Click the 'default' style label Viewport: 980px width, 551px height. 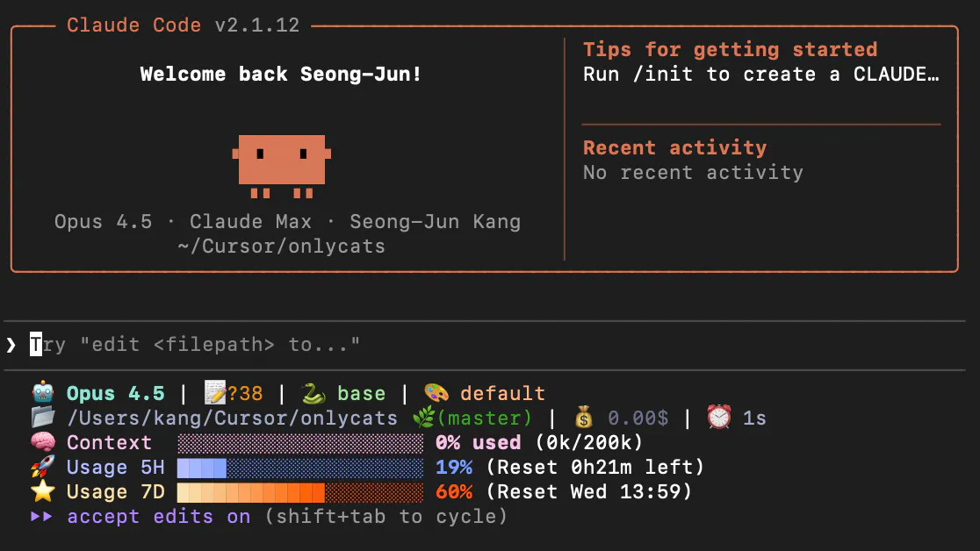pos(502,394)
